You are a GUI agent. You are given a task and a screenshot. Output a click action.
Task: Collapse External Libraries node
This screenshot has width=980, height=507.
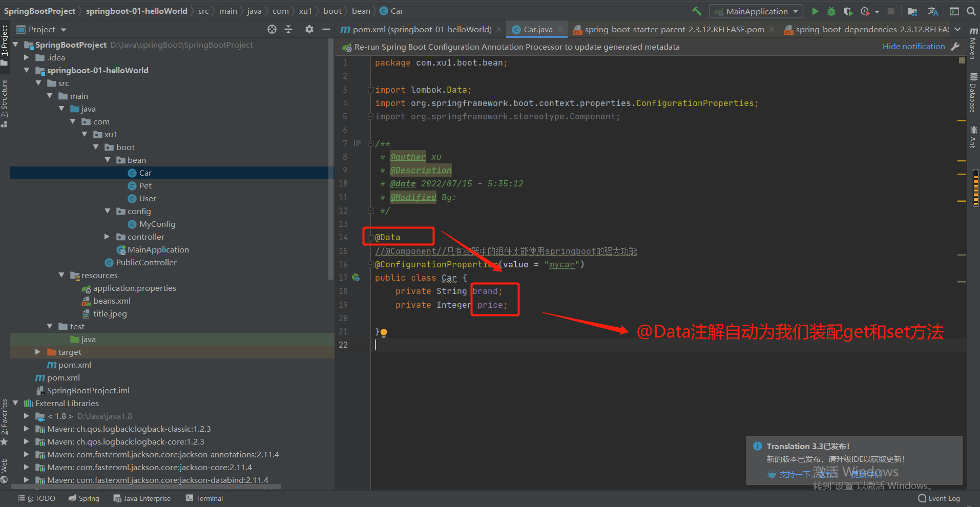click(x=15, y=403)
